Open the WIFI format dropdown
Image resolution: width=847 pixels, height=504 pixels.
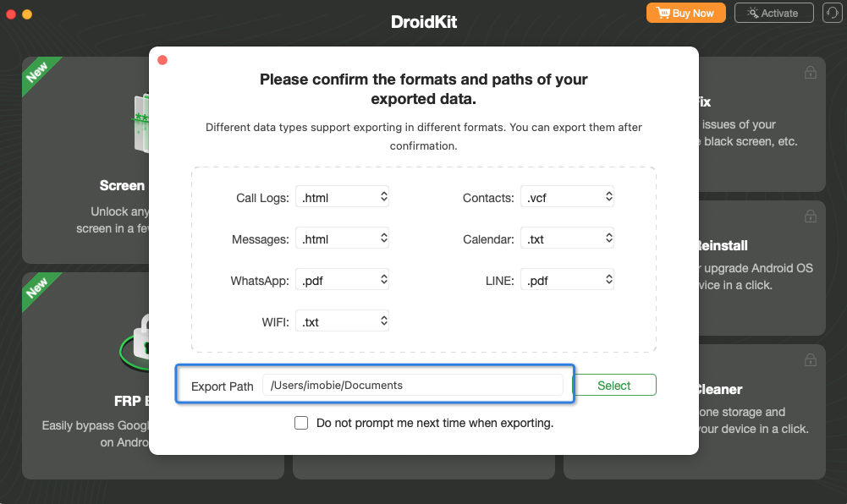pyautogui.click(x=342, y=321)
